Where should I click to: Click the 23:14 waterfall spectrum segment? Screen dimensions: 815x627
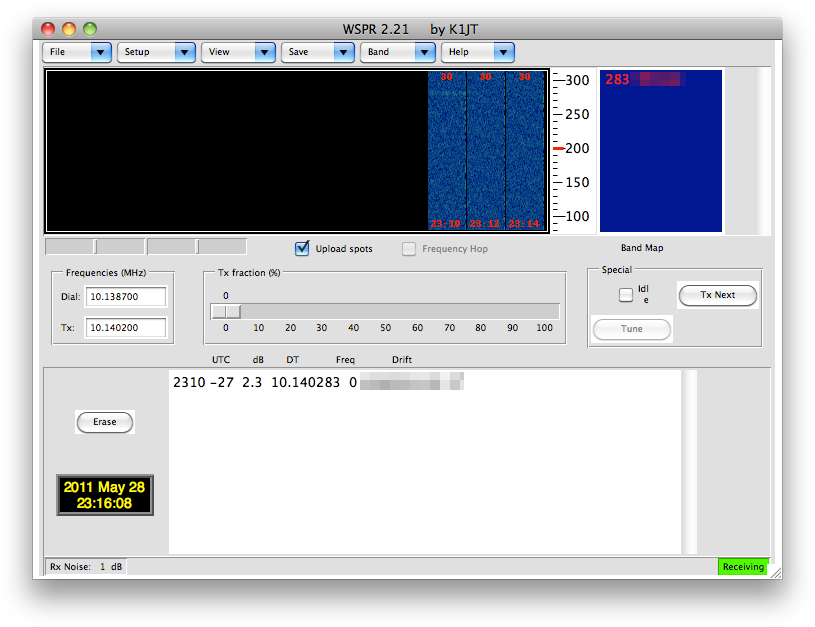point(525,151)
